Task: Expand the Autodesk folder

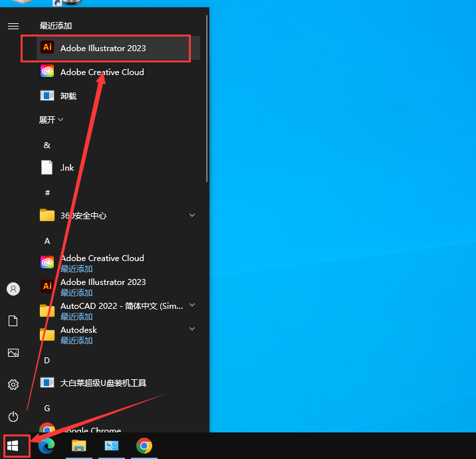Action: 192,329
